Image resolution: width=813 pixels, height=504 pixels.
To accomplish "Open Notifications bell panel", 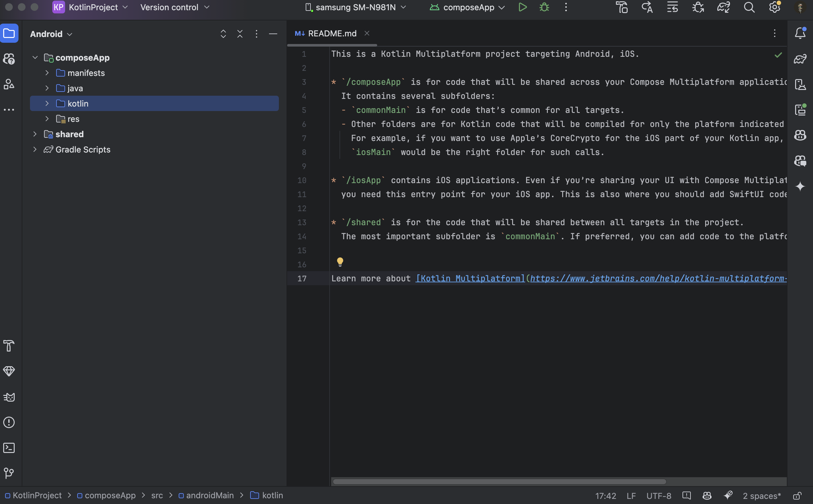I will tap(800, 33).
